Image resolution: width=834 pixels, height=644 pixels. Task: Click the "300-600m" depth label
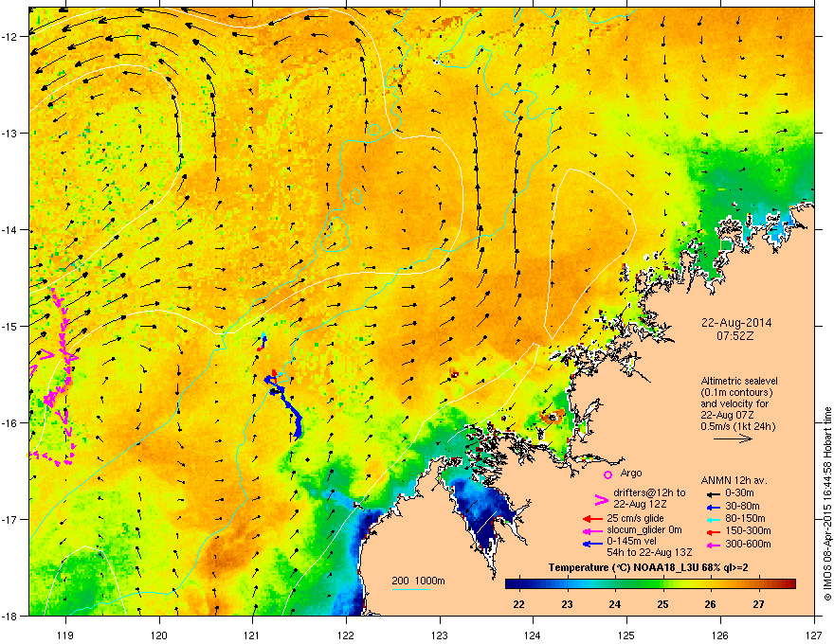[x=748, y=544]
